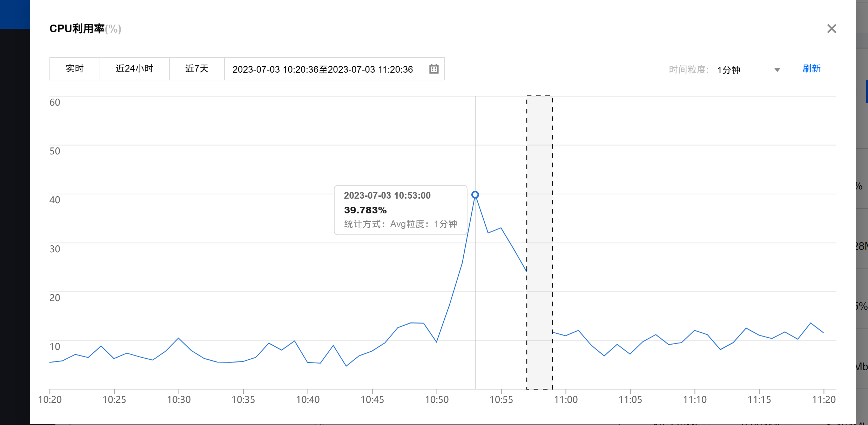Screen dimensions: 868x425
Task: Click the dashed gray gap region
Action: coord(540,243)
